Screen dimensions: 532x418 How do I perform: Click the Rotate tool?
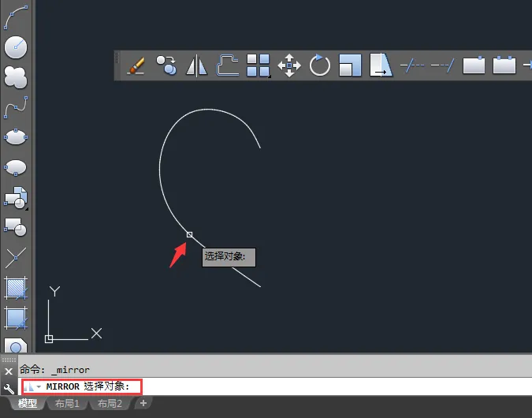(320, 65)
